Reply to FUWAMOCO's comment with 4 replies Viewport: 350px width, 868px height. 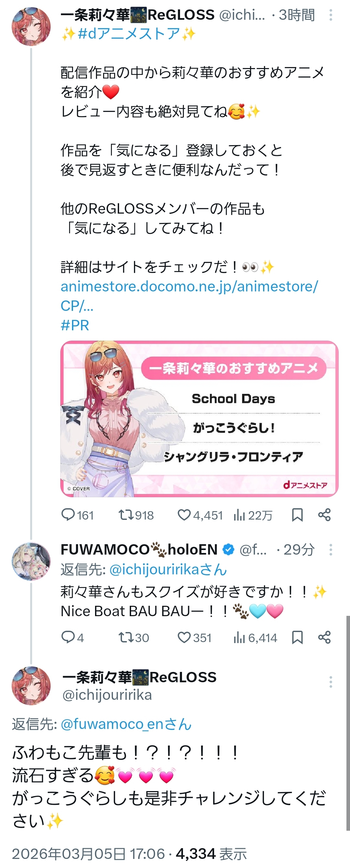coord(68,637)
